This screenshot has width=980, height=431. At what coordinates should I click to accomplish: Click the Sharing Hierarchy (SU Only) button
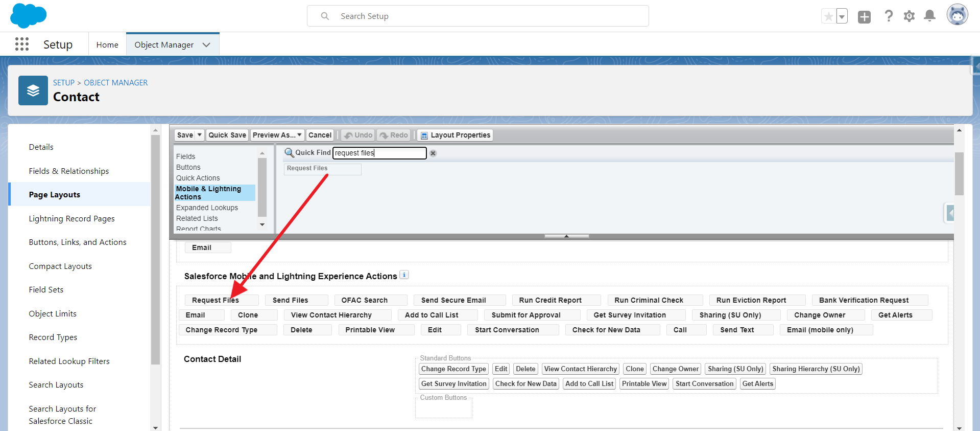tap(816, 369)
